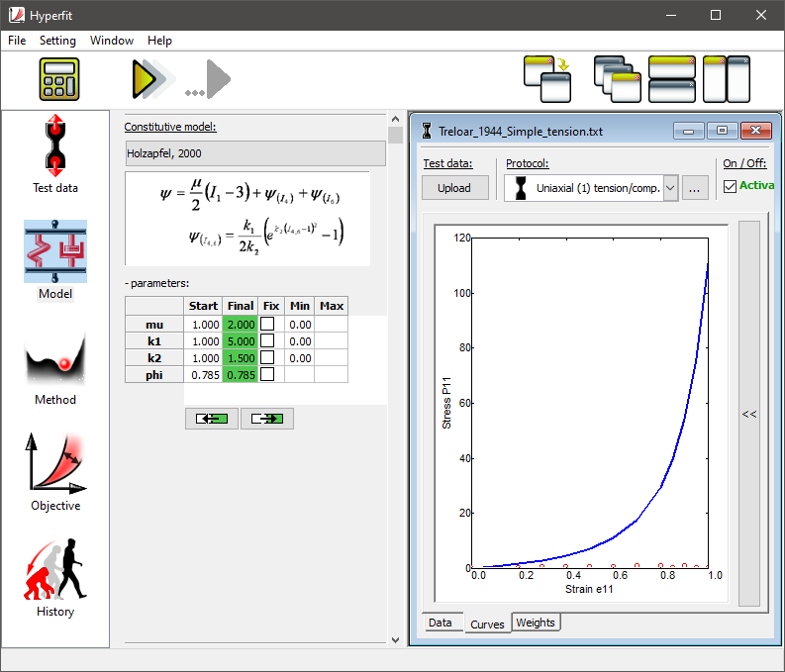Open the Holzapfel, 2000 constitutive model selector

click(255, 153)
